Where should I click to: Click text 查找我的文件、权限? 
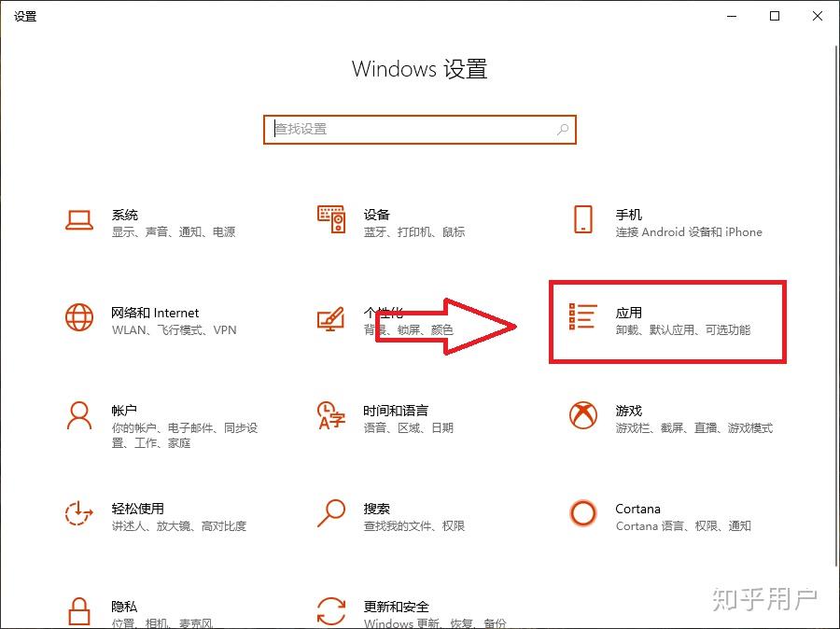(414, 526)
